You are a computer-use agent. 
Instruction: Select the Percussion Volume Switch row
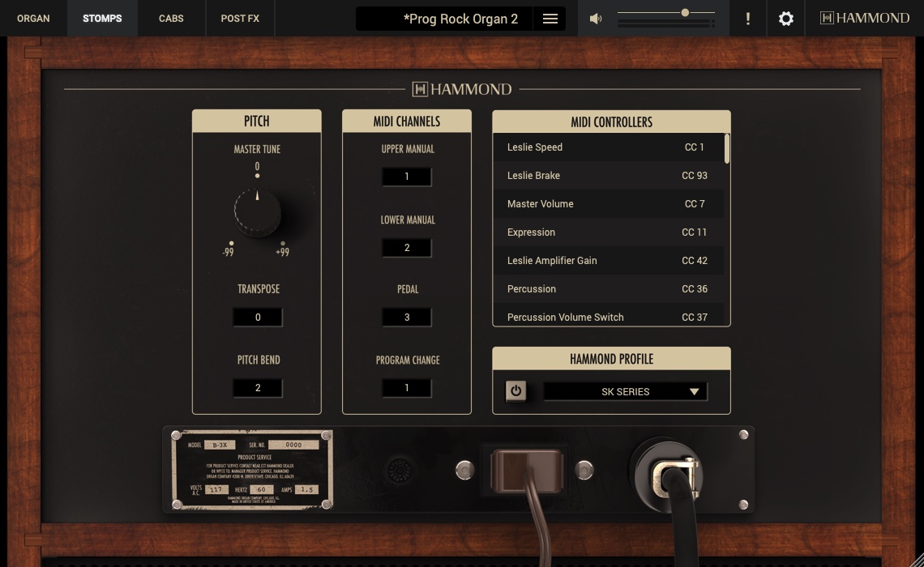point(609,314)
